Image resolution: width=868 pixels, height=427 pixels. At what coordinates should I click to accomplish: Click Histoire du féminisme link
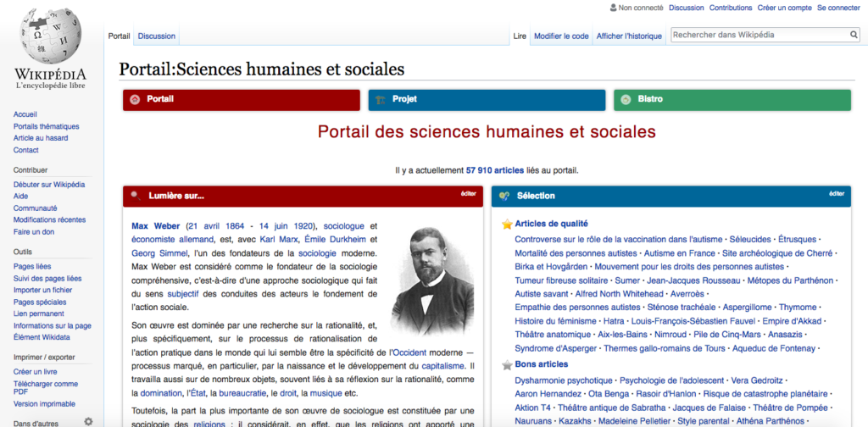tap(556, 321)
